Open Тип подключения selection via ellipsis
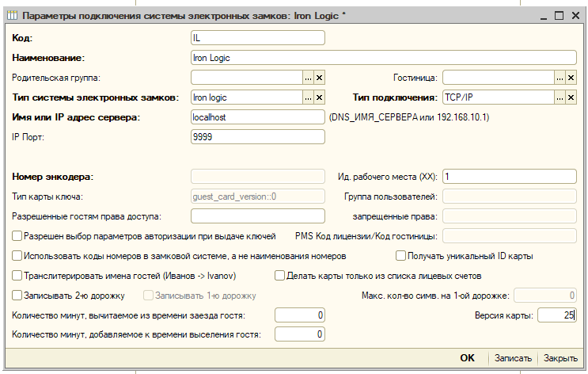The image size is (588, 374). coord(560,97)
